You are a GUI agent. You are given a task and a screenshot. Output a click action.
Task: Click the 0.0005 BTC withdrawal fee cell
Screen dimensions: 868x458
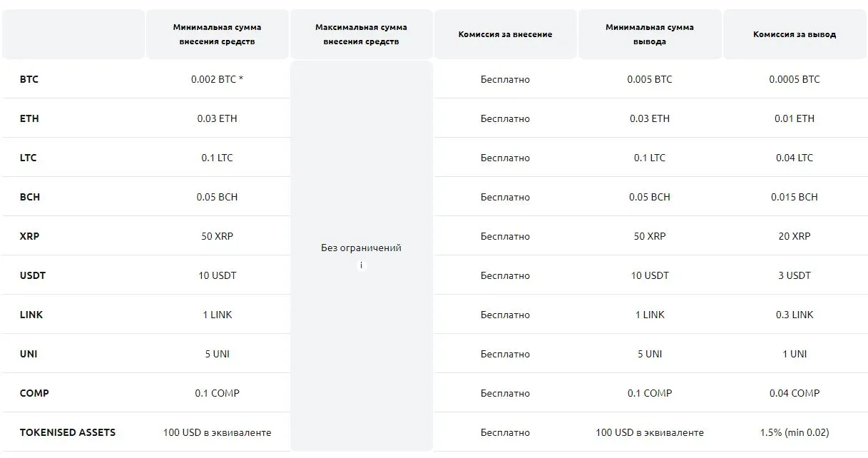(795, 79)
